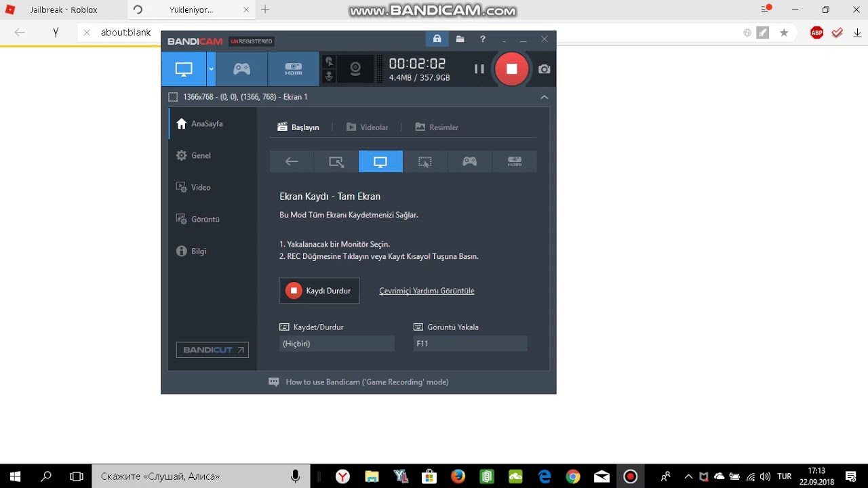The width and height of the screenshot is (868, 488).
Task: Open Genel settings in sidebar
Action: click(x=213, y=155)
